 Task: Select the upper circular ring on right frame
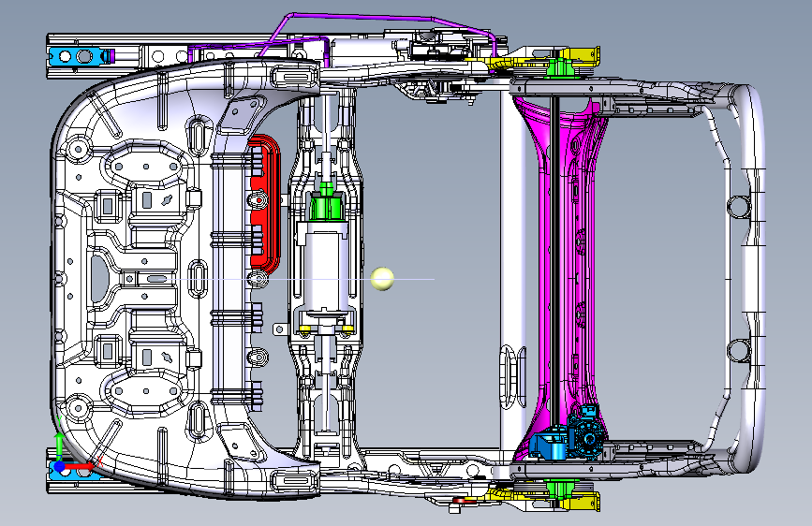click(737, 206)
